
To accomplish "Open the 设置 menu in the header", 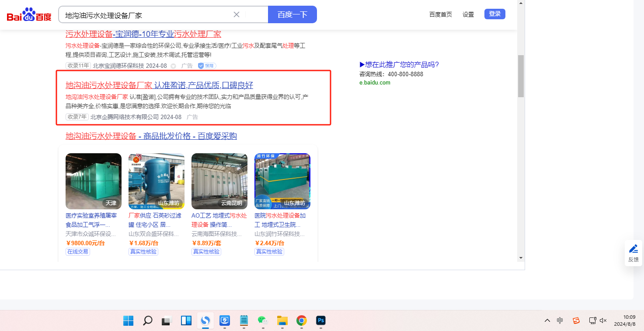I will (468, 14).
